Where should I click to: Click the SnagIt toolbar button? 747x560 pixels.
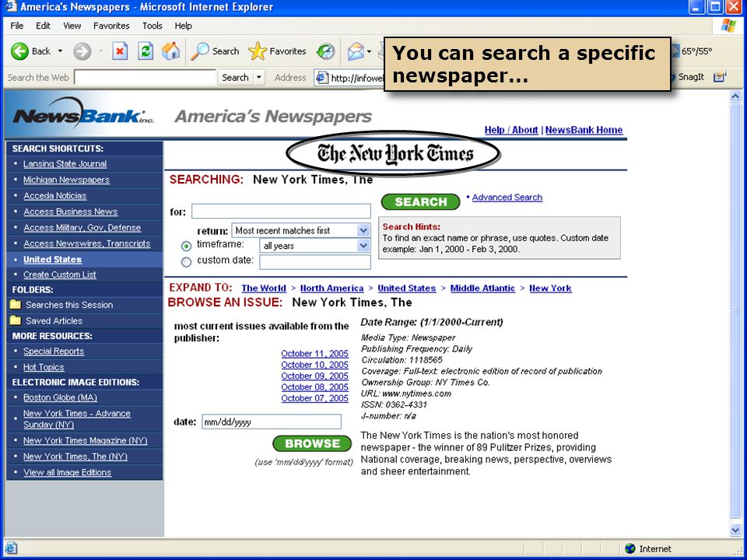(x=687, y=77)
